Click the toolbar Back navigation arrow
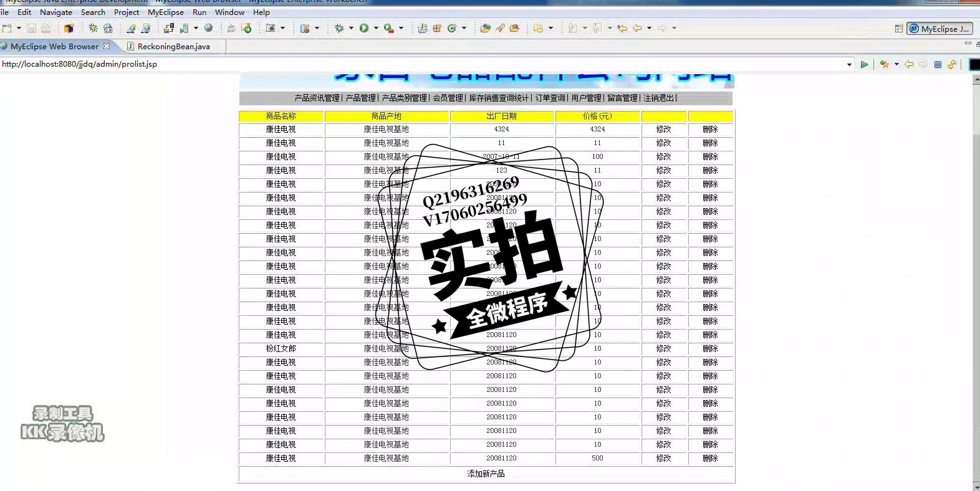This screenshot has height=491, width=980. click(637, 28)
